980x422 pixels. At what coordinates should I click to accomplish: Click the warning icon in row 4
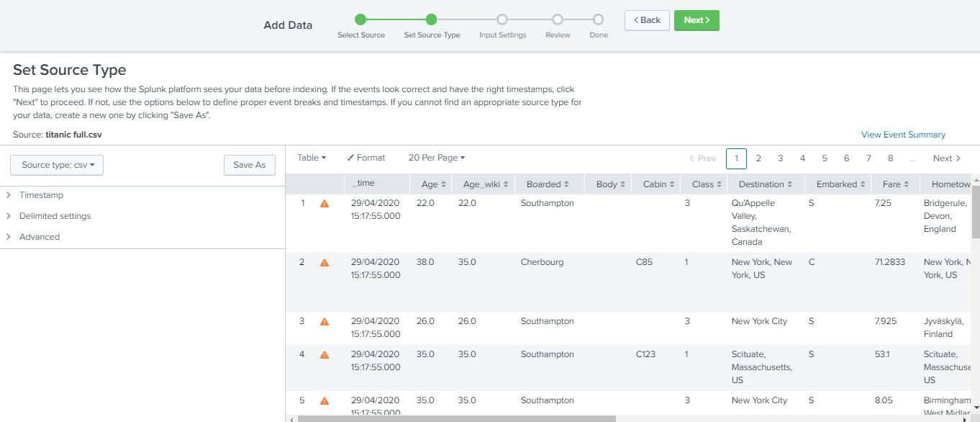click(x=325, y=355)
